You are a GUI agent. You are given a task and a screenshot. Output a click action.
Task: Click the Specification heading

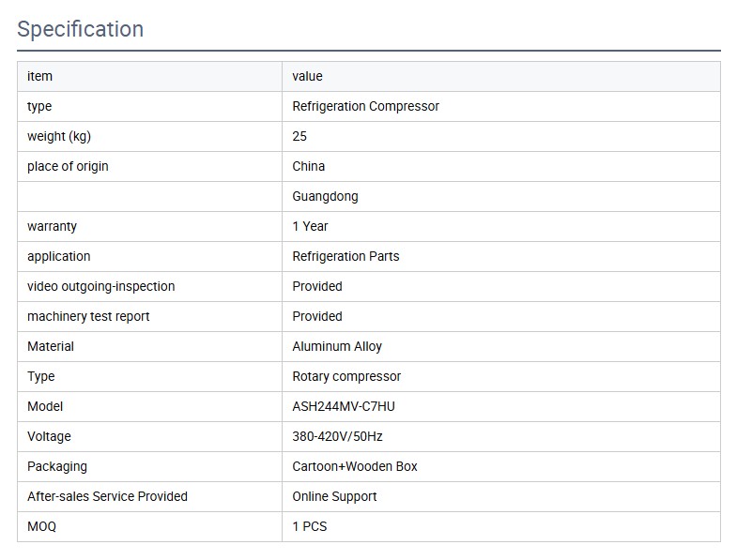(x=81, y=29)
